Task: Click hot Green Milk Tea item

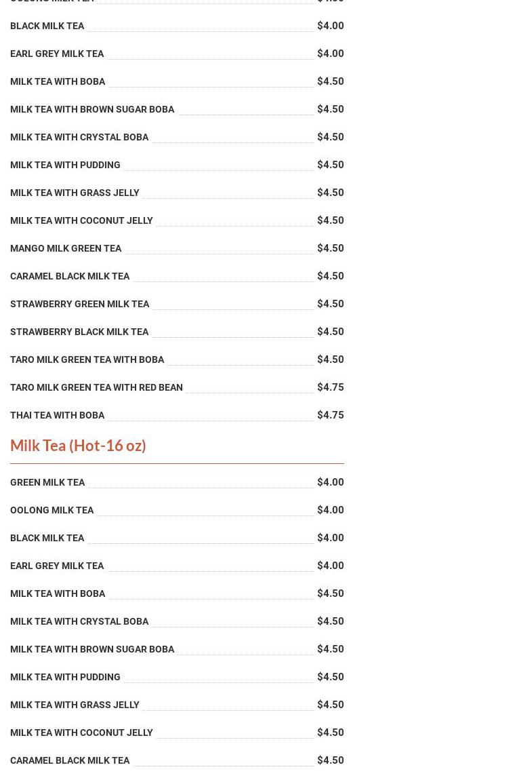Action: pos(47,482)
